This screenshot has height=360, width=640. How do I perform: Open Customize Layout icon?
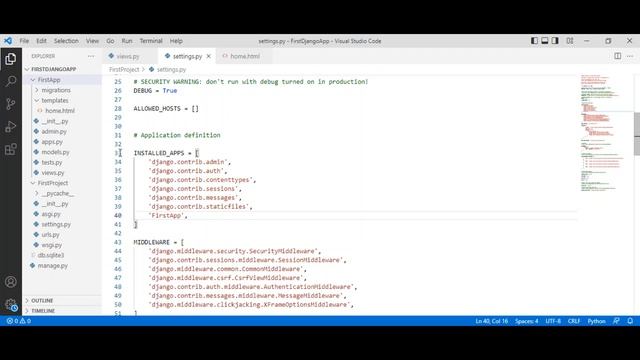click(x=570, y=41)
